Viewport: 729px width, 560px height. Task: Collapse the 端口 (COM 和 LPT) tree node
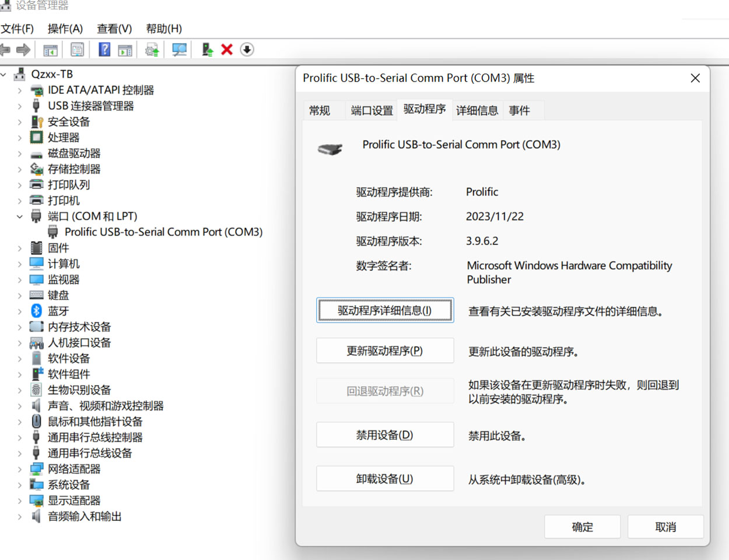coord(20,216)
